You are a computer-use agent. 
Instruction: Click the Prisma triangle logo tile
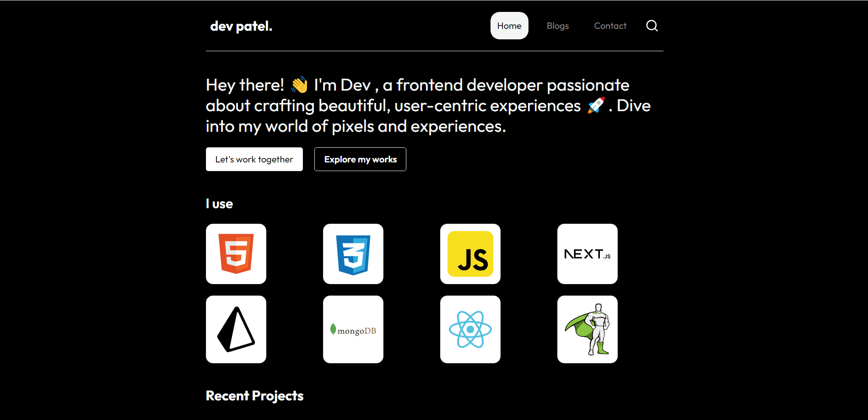tap(236, 329)
